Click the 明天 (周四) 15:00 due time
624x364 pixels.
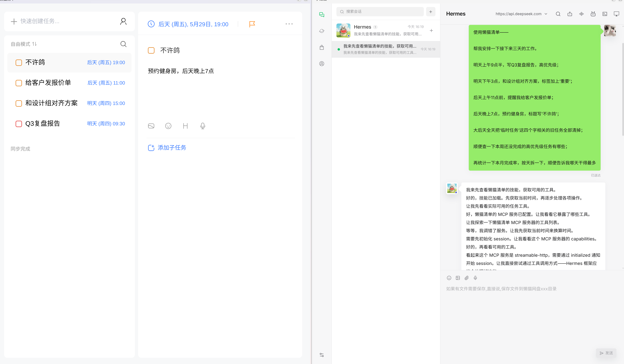click(x=106, y=103)
